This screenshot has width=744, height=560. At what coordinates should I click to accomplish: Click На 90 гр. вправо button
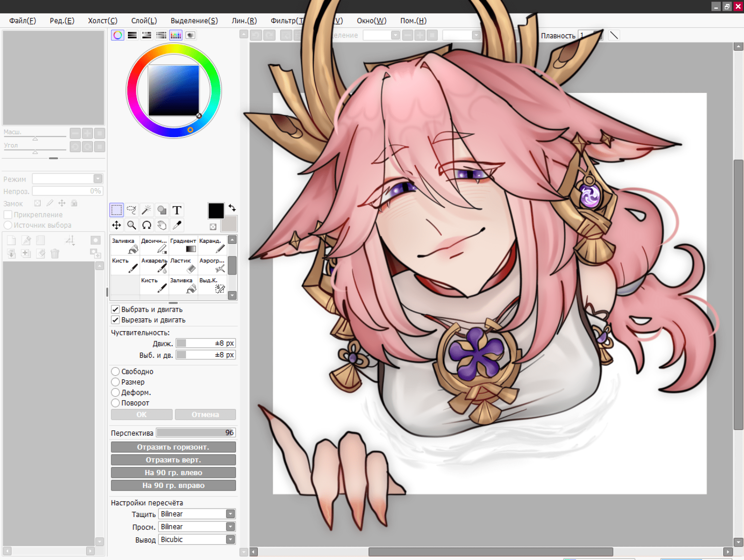173,485
